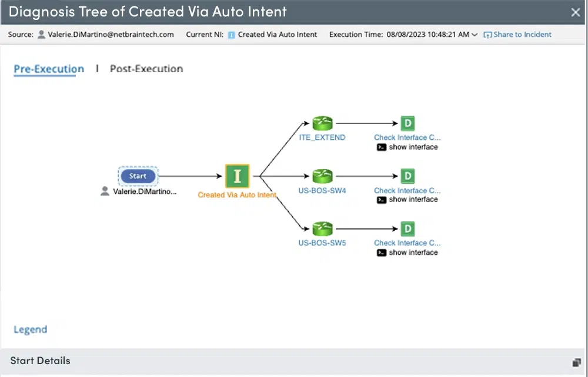Expand the Execution Time dropdown arrow
This screenshot has height=377, width=588.
coord(475,35)
